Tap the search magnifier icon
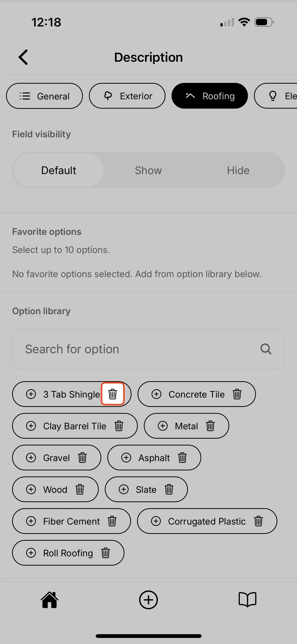Image resolution: width=297 pixels, height=644 pixels. point(266,349)
